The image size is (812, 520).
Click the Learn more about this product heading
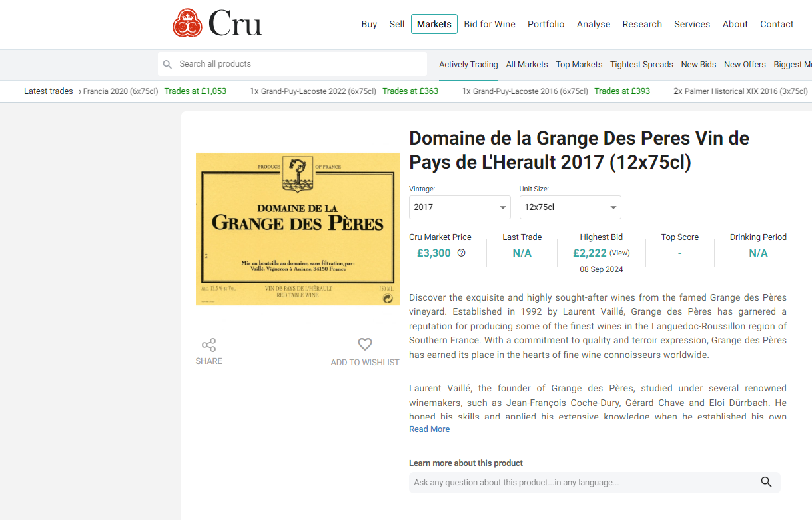(466, 463)
